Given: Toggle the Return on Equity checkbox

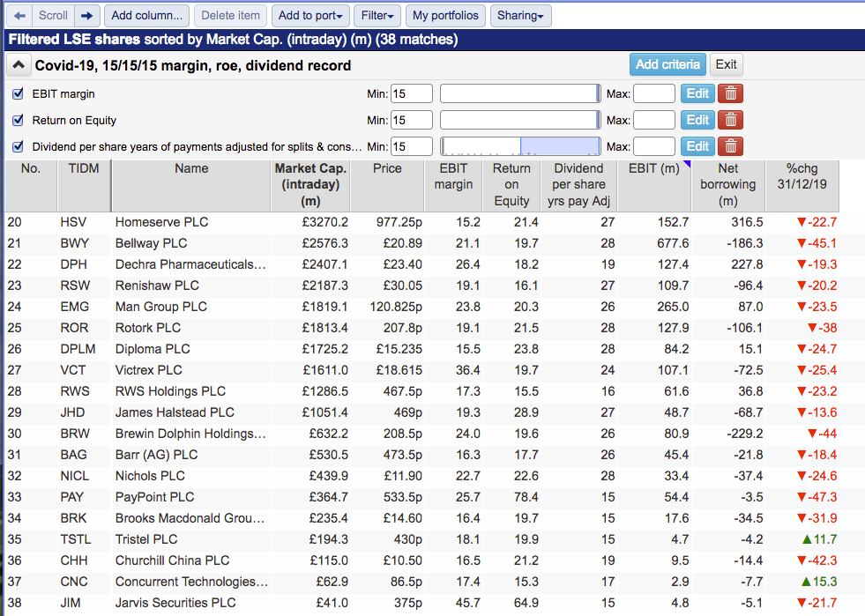Looking at the screenshot, I should 18,120.
